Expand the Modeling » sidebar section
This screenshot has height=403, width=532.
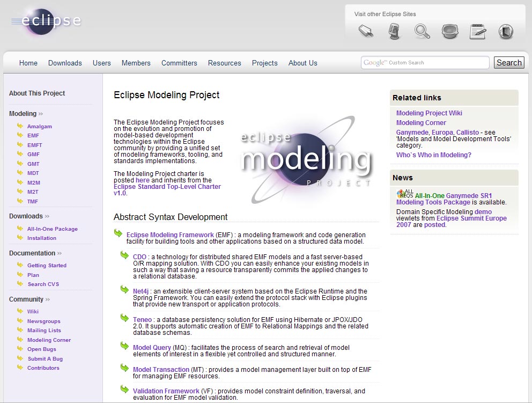click(26, 113)
